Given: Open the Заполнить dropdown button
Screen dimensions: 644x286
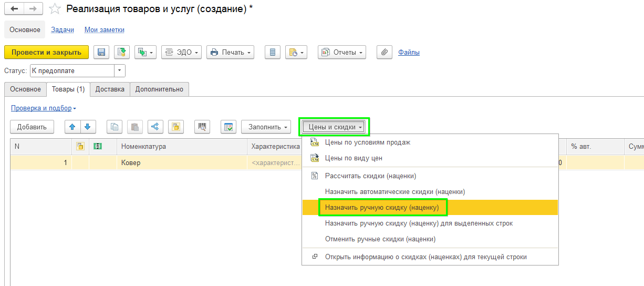Looking at the screenshot, I should coord(266,126).
